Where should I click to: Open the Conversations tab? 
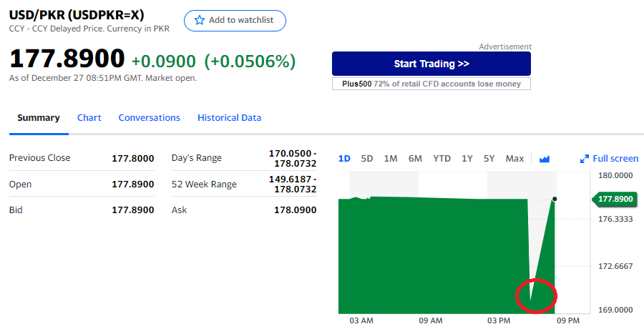pyautogui.click(x=149, y=118)
